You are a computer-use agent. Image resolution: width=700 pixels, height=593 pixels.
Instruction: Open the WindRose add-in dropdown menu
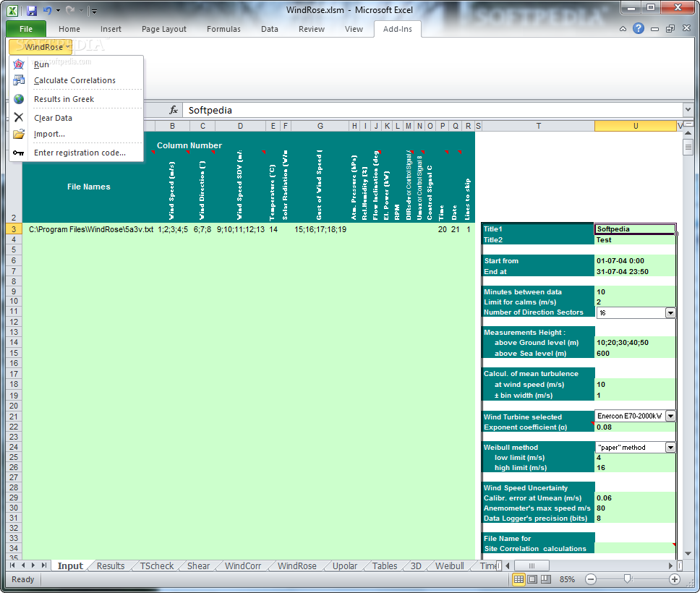pos(40,46)
